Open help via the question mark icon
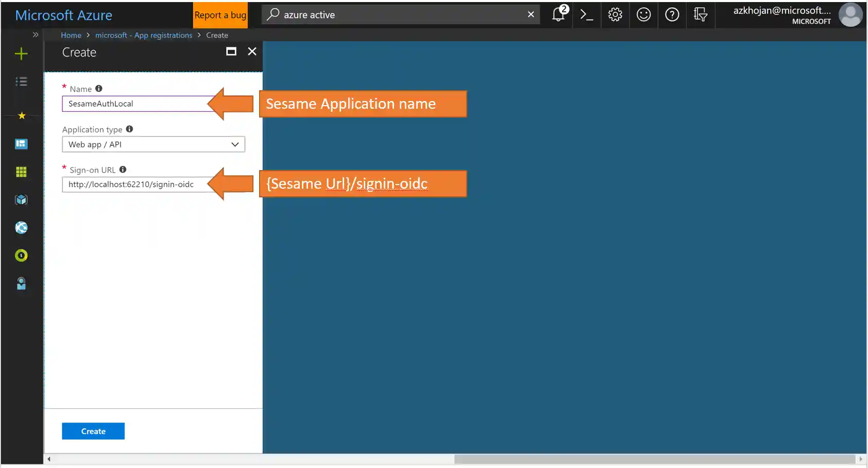Screen dimensions: 868x468 pyautogui.click(x=672, y=14)
